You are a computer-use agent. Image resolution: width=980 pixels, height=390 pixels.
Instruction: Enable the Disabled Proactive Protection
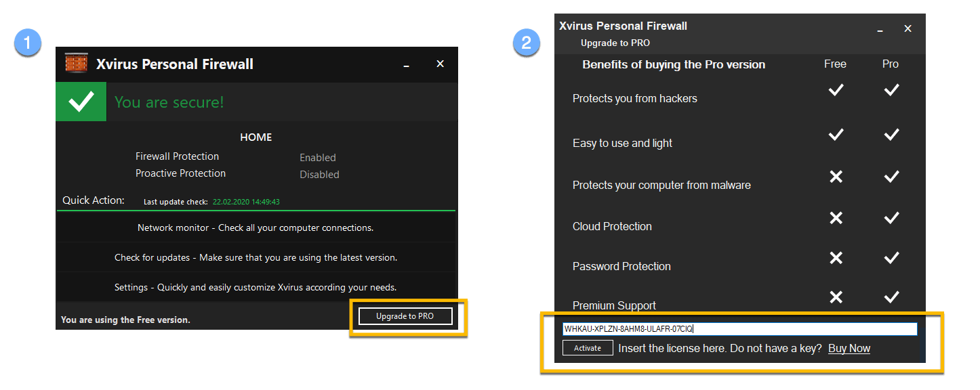[x=319, y=174]
